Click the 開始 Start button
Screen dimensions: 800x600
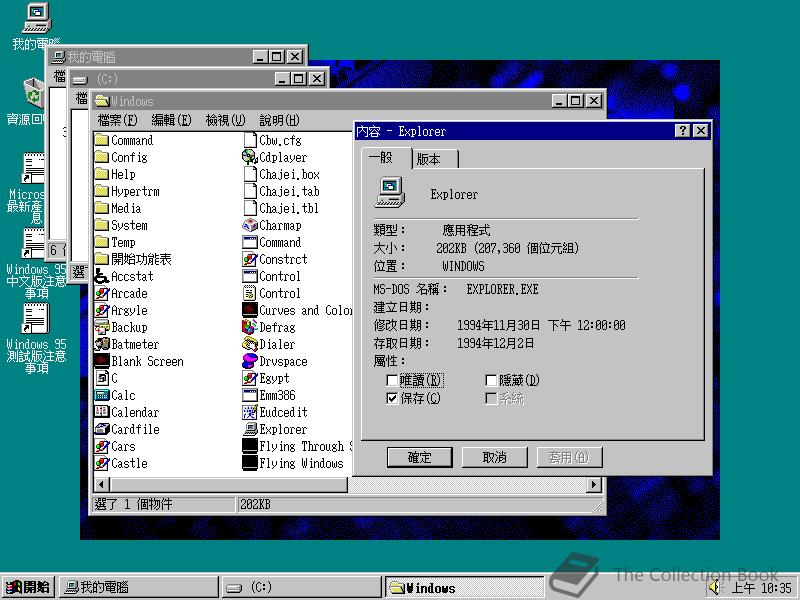tap(28, 587)
